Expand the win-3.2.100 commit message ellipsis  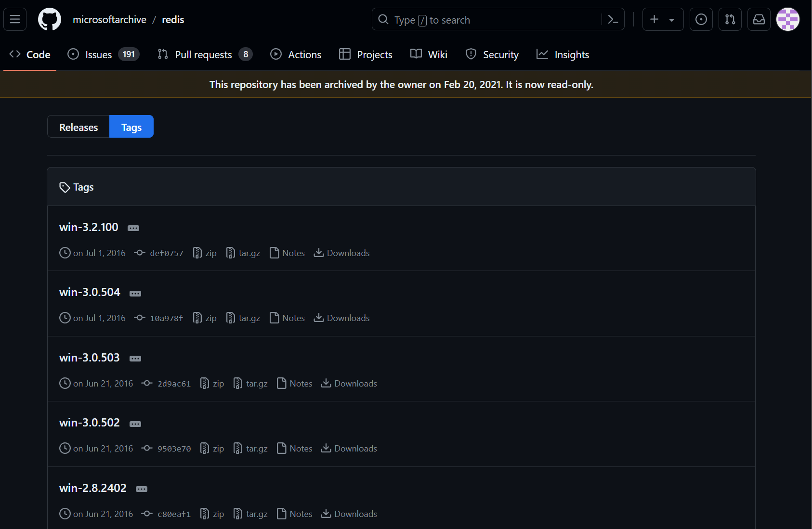[133, 228]
